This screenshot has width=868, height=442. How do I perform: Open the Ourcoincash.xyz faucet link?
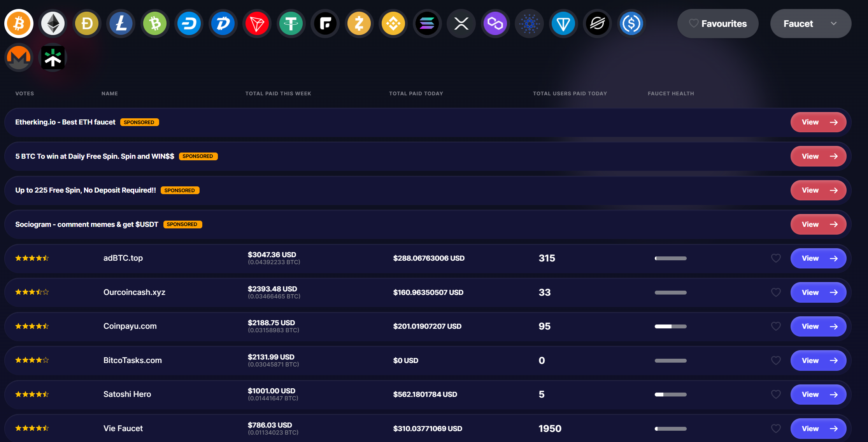818,293
